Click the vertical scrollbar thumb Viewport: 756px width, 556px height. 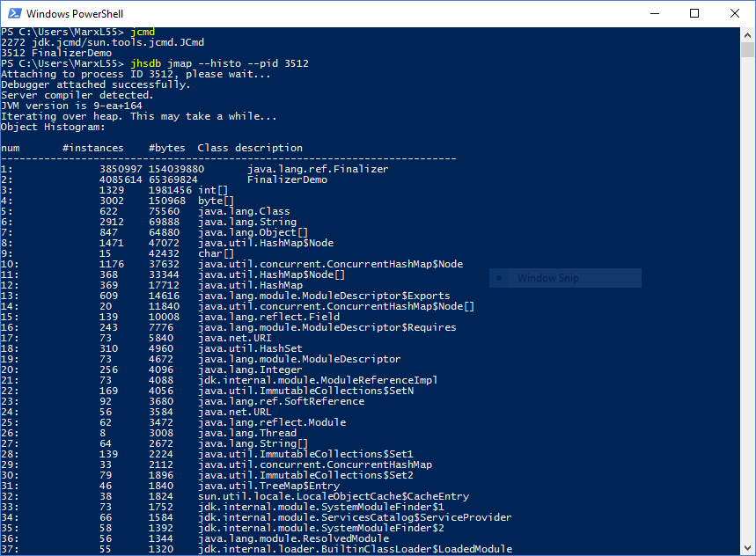747,50
